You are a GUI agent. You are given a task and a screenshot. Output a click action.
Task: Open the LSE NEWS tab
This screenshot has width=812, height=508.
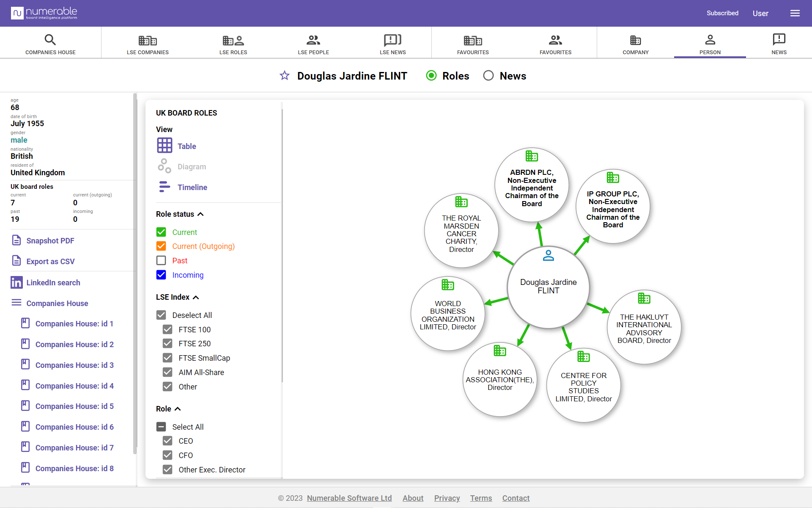pos(392,44)
